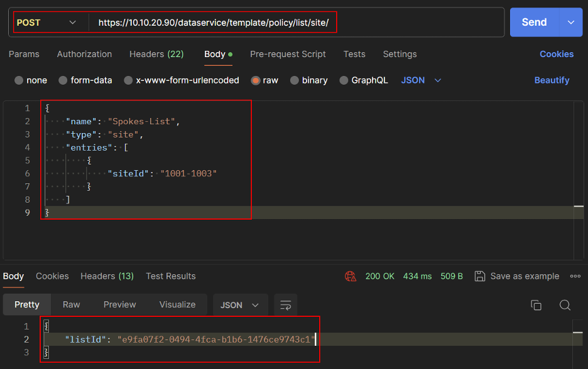Select the raw body radio button
Viewport: 588px width, 369px height.
256,80
